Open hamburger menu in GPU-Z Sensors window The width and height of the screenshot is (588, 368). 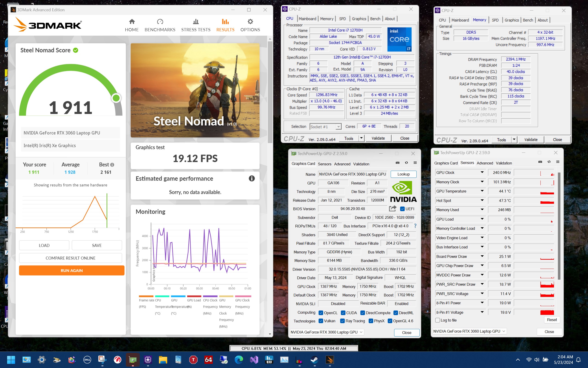point(558,162)
